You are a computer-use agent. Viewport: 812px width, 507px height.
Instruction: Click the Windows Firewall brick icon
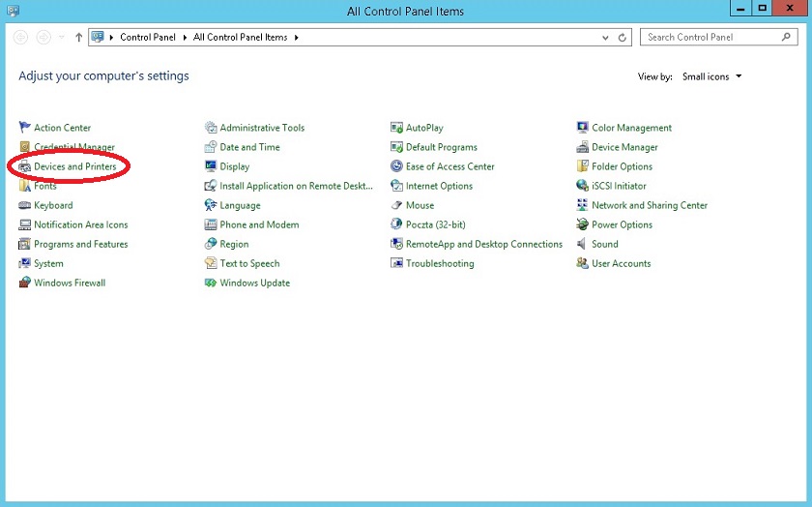24,283
